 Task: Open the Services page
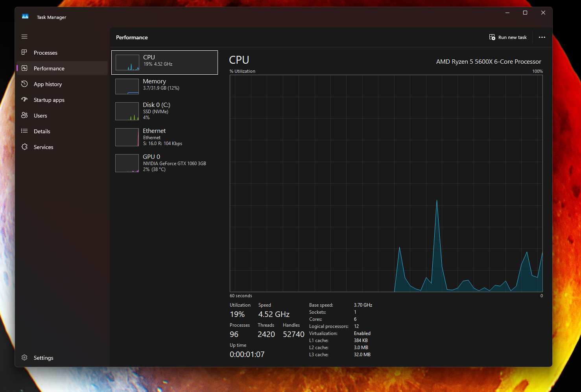coord(43,147)
